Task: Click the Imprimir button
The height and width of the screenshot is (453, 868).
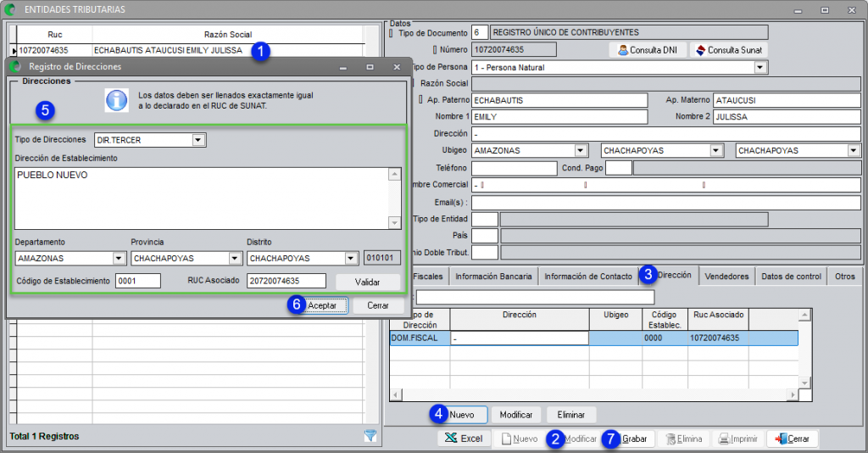Action: 738,439
